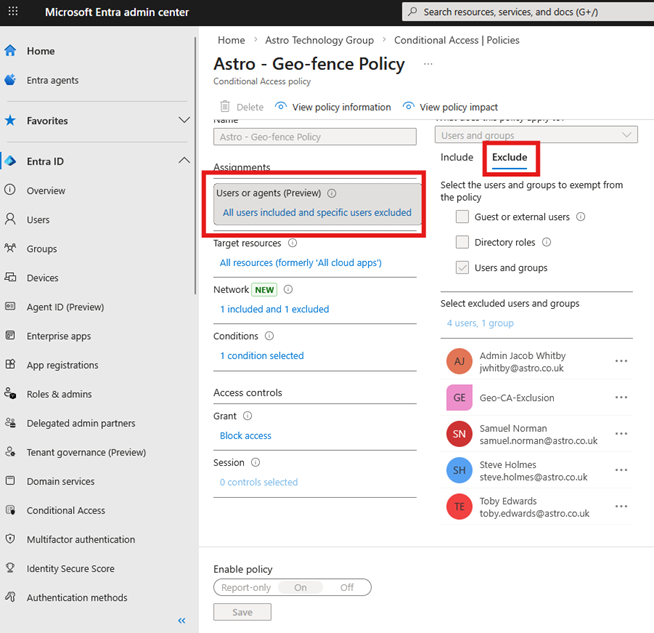Go to Astro Technology Group breadcrumb
The height and width of the screenshot is (633, 654).
[319, 40]
